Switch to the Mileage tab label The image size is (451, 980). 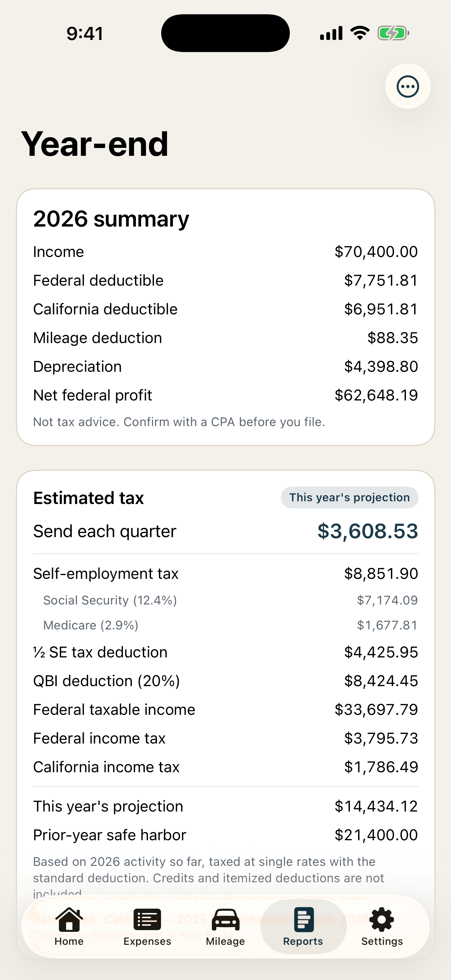(x=225, y=941)
